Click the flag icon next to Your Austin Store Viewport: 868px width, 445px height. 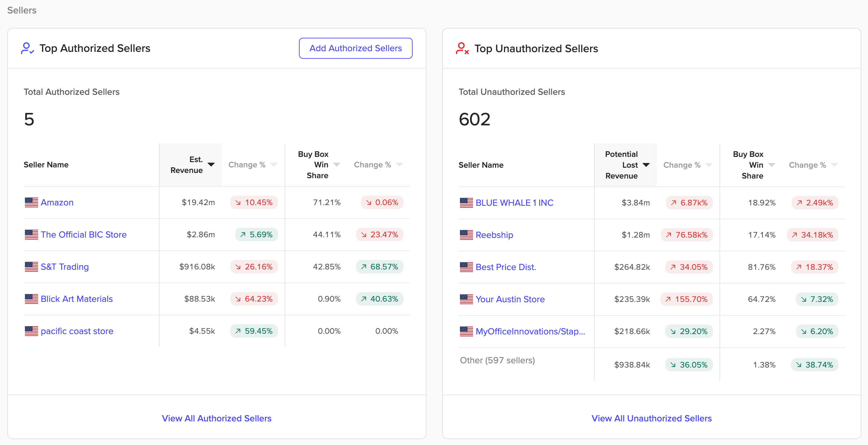coord(466,299)
